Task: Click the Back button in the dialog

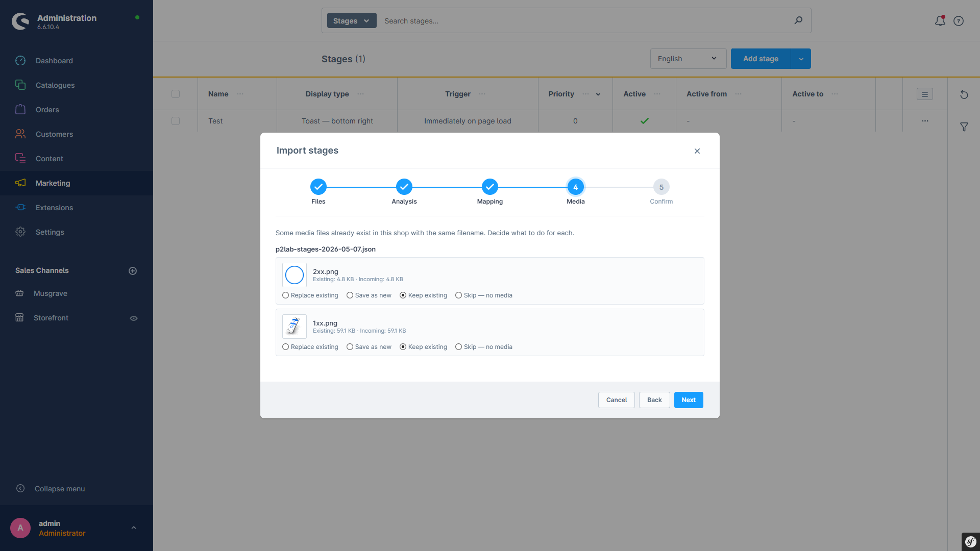Action: click(654, 400)
